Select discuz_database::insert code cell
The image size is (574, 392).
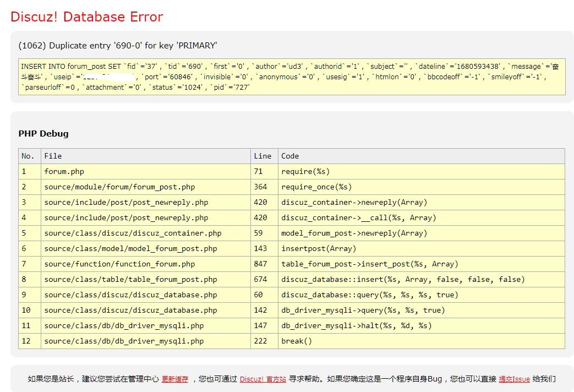coord(422,279)
